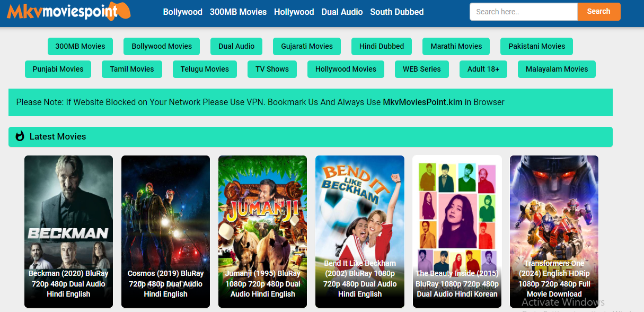Image resolution: width=644 pixels, height=312 pixels.
Task: Browse the Malayalam Movies category tag
Action: click(x=557, y=69)
